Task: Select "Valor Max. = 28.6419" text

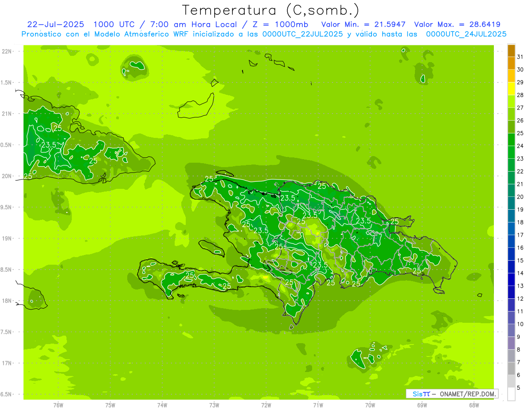Action: click(x=458, y=24)
